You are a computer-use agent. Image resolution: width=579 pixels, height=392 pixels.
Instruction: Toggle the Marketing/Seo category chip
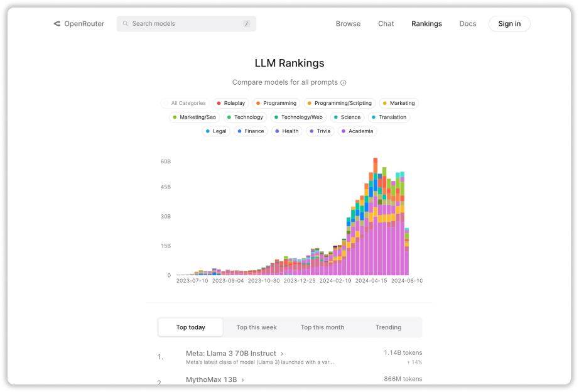pyautogui.click(x=195, y=117)
